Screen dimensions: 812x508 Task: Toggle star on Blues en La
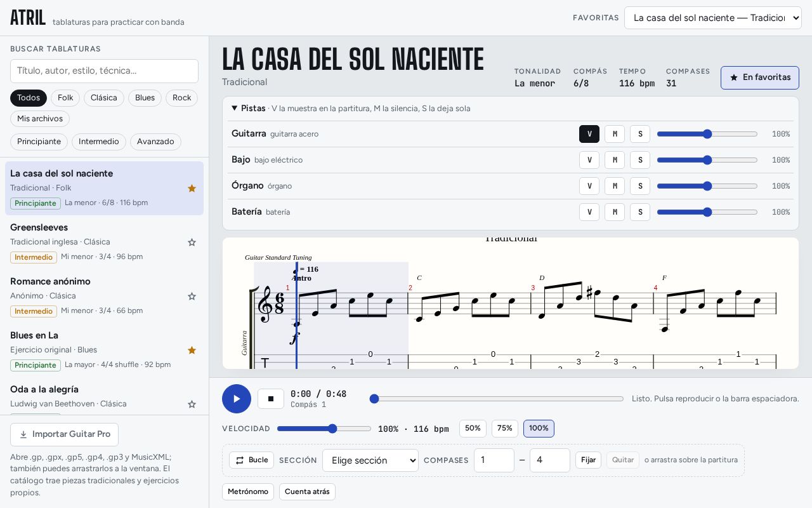(192, 351)
